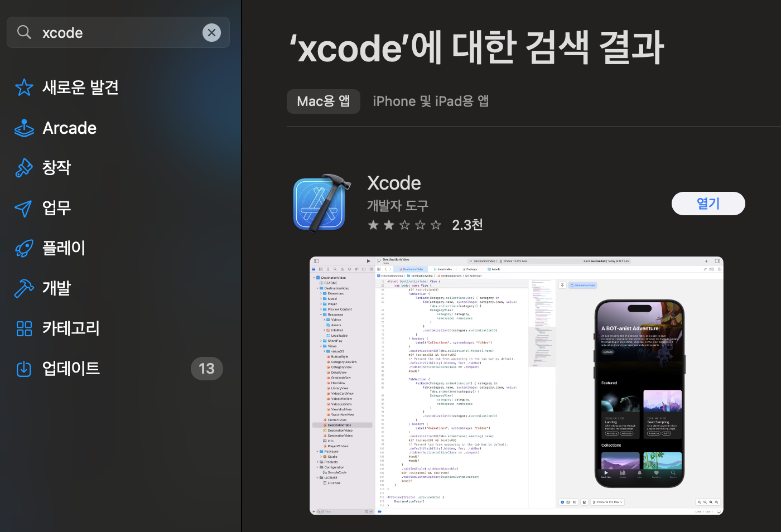Viewport: 781px width, 532px height.
Task: Open the Xcode app title link
Action: [394, 183]
